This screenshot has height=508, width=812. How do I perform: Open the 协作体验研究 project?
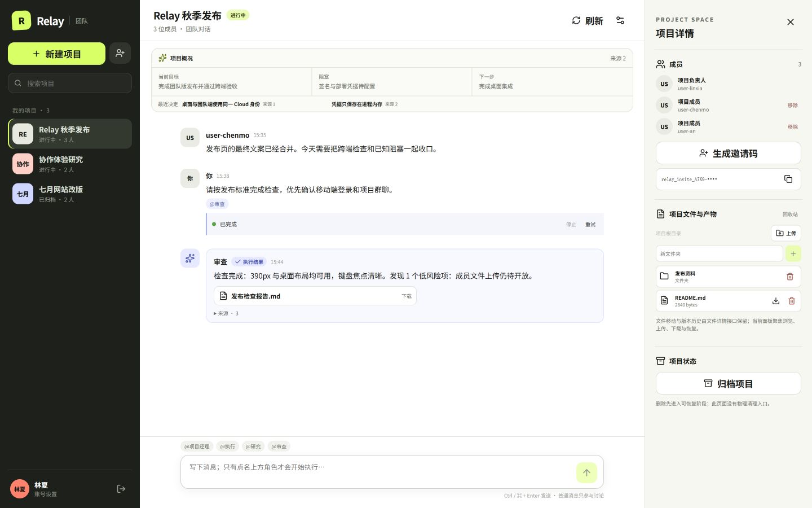point(70,164)
